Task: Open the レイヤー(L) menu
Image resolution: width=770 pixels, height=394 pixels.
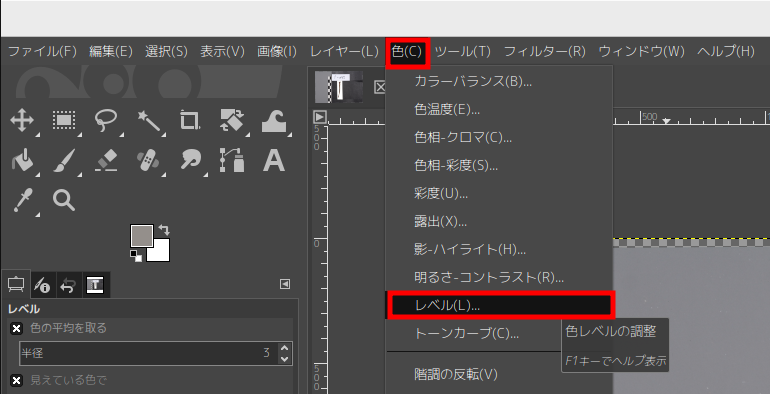Action: [x=344, y=51]
